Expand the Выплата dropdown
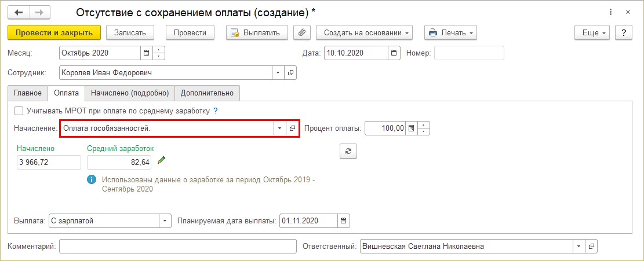The width and height of the screenshot is (644, 261). click(165, 221)
